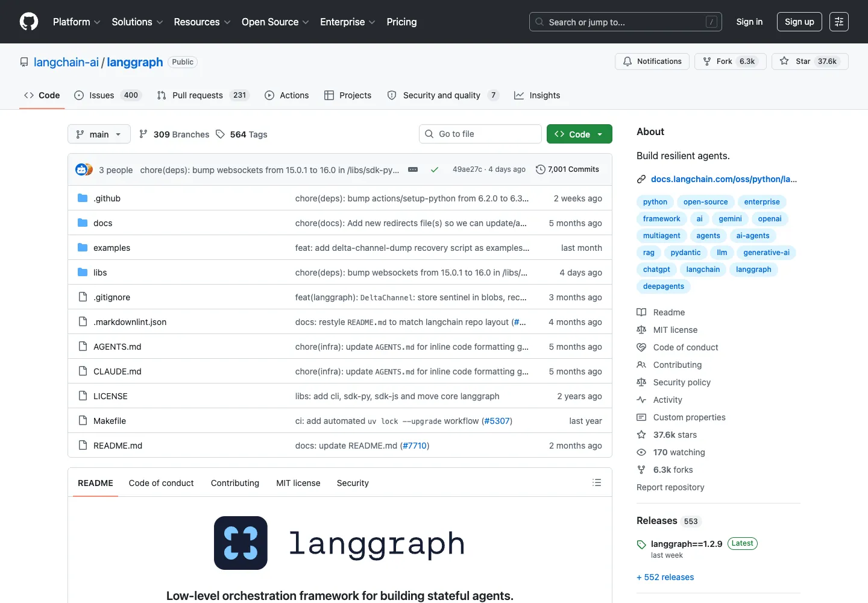Expand the Open Source menu
Viewport: 868px width, 603px height.
coord(275,22)
